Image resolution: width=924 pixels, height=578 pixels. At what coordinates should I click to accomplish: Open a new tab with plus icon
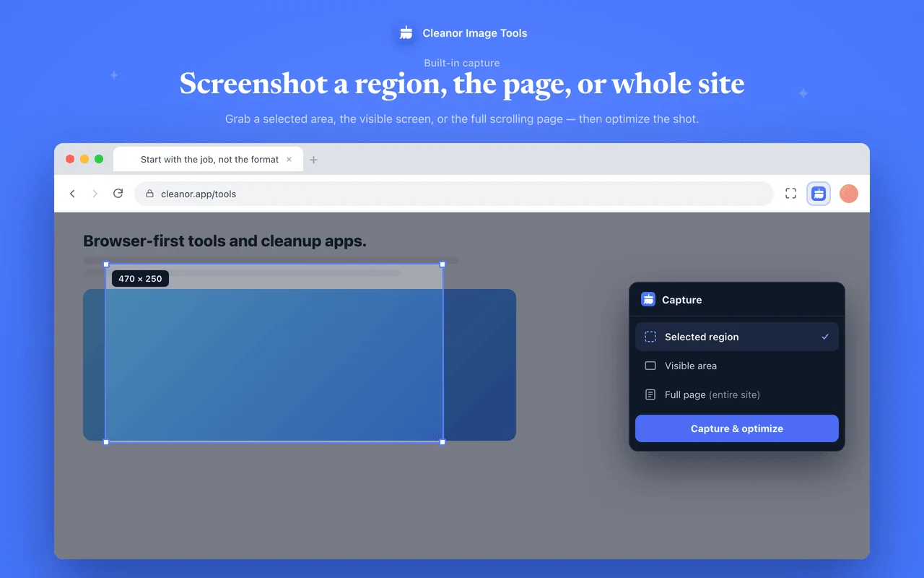pos(313,160)
